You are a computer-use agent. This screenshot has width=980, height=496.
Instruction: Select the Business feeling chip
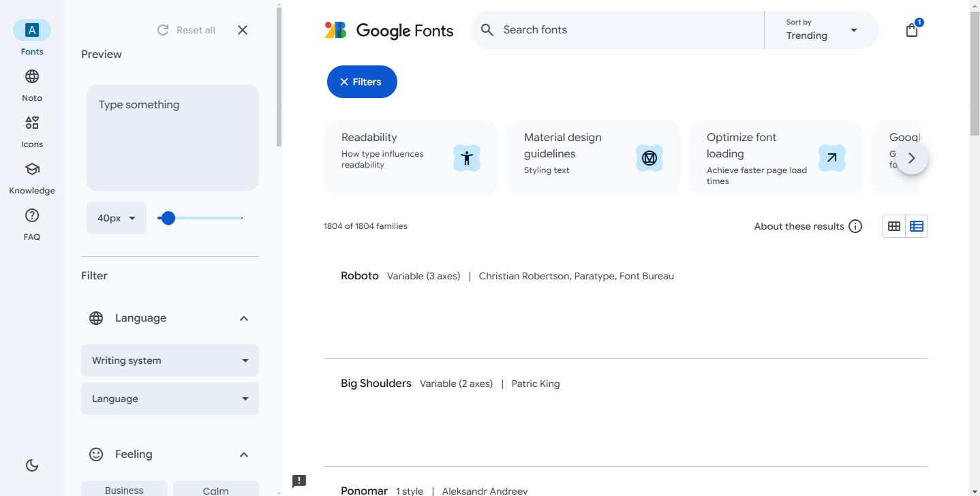click(x=124, y=490)
